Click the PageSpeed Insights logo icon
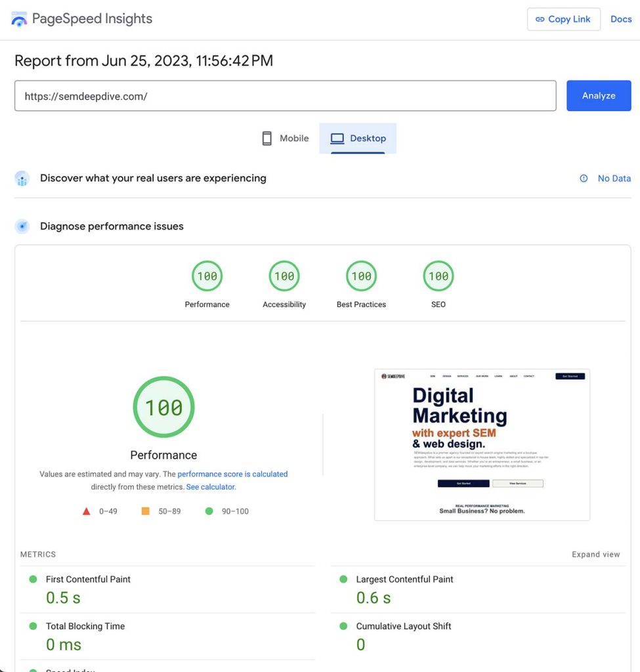The height and width of the screenshot is (672, 640). (x=19, y=19)
